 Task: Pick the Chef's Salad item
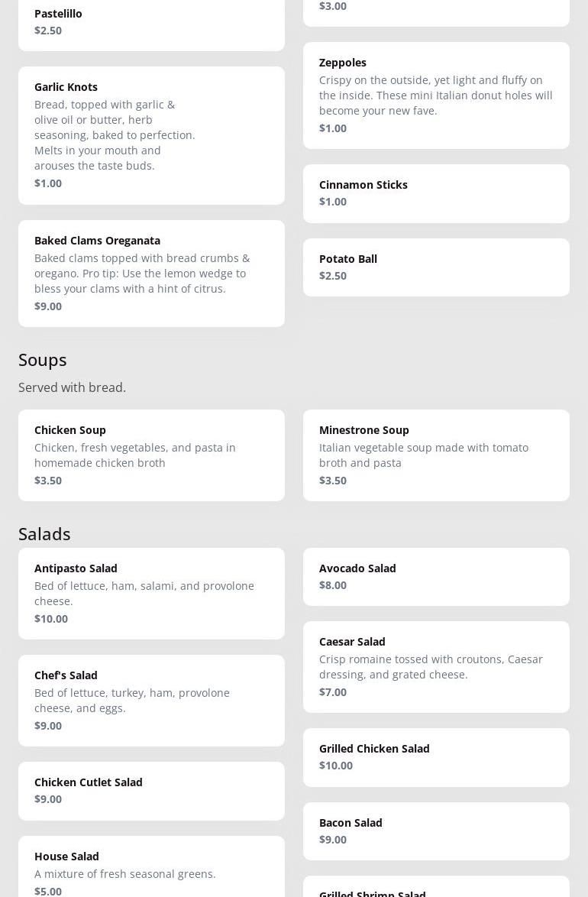[x=151, y=701]
